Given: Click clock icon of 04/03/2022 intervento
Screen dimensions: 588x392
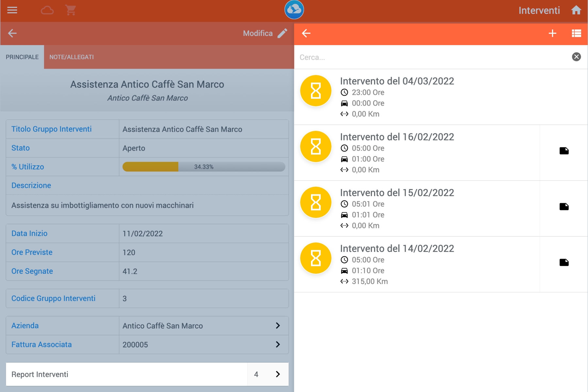Looking at the screenshot, I should tap(344, 92).
